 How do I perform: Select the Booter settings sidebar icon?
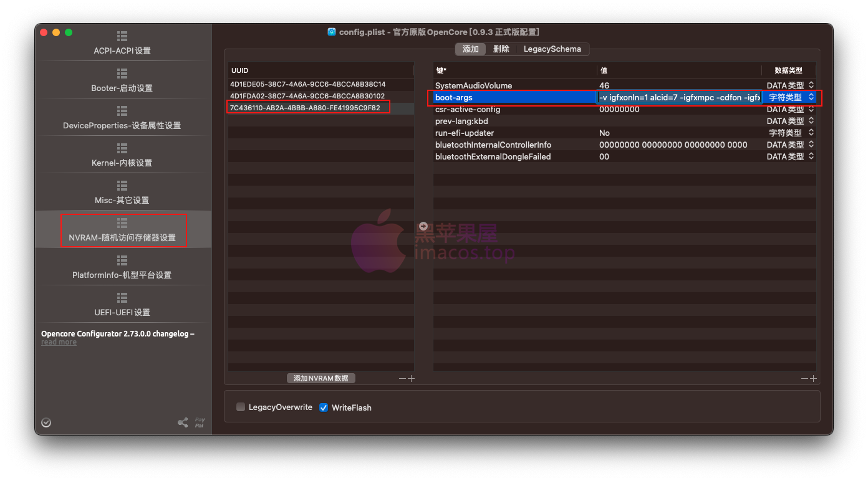coord(122,74)
